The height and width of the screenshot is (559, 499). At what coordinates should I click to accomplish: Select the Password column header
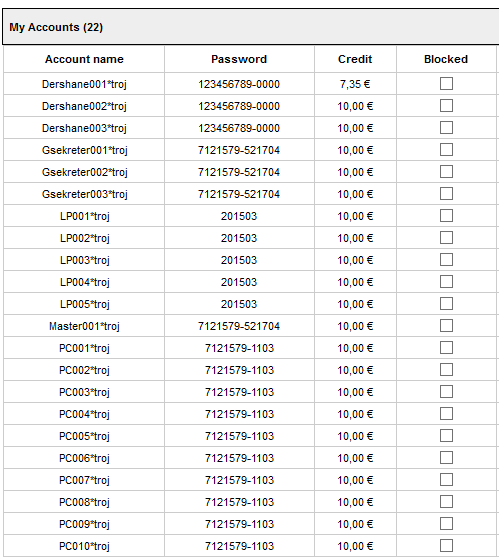[239, 59]
